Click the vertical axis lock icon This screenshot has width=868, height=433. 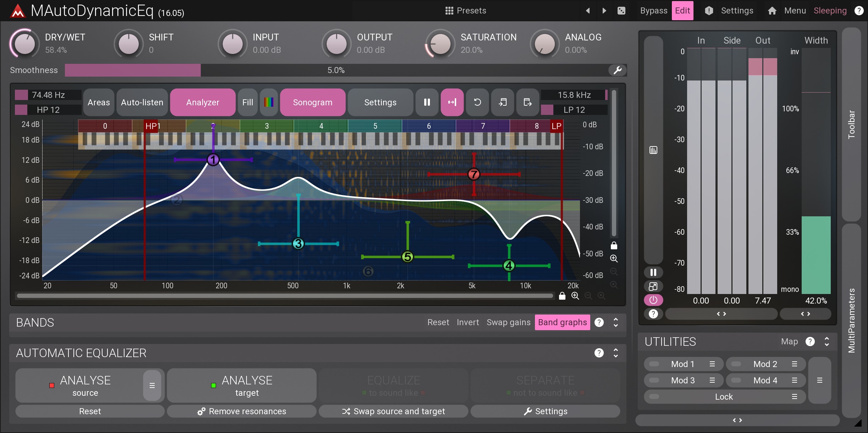(x=614, y=245)
